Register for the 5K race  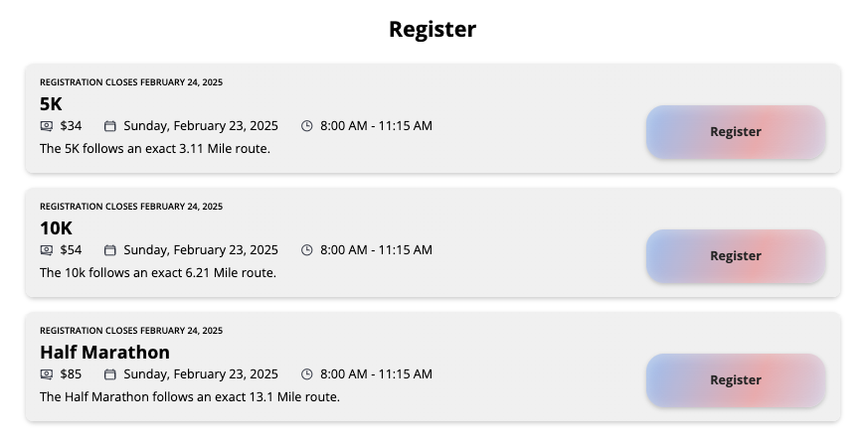coord(735,132)
